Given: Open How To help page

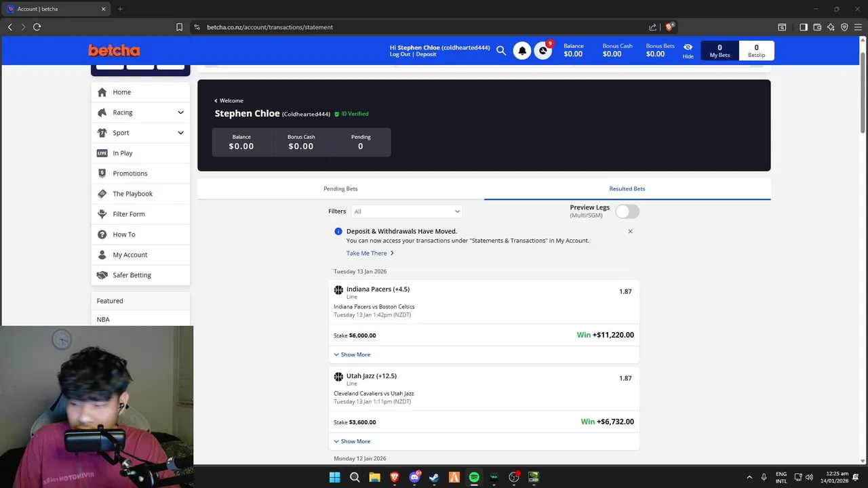Looking at the screenshot, I should 140,235.
